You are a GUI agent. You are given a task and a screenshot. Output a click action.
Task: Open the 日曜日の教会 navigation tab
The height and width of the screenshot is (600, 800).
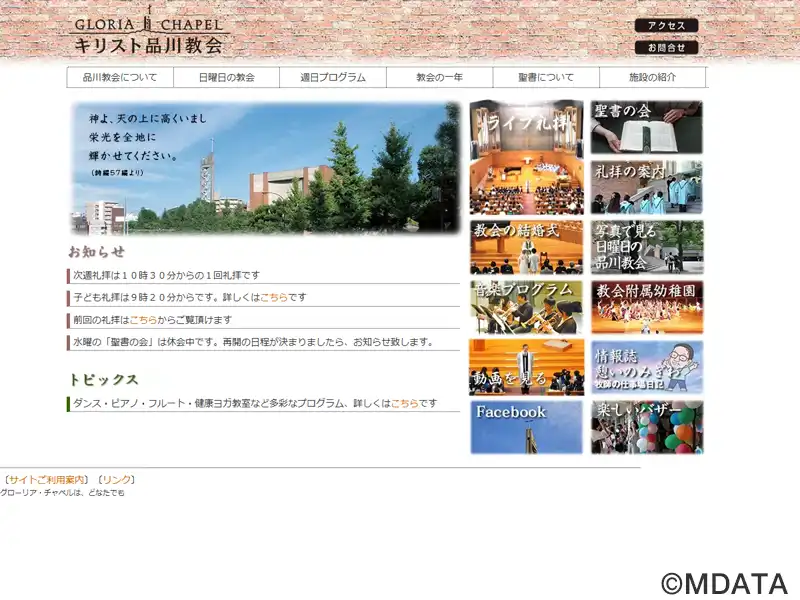(x=228, y=75)
